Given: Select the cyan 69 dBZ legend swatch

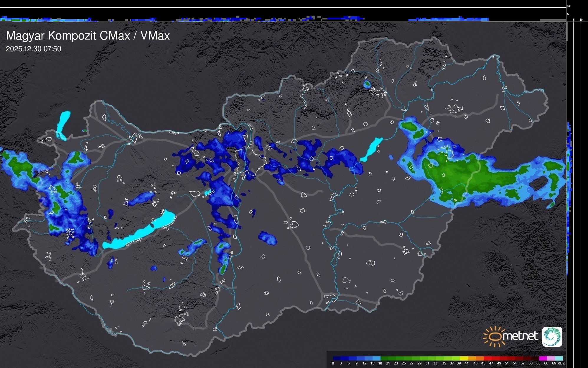Looking at the screenshot, I should coord(559,358).
